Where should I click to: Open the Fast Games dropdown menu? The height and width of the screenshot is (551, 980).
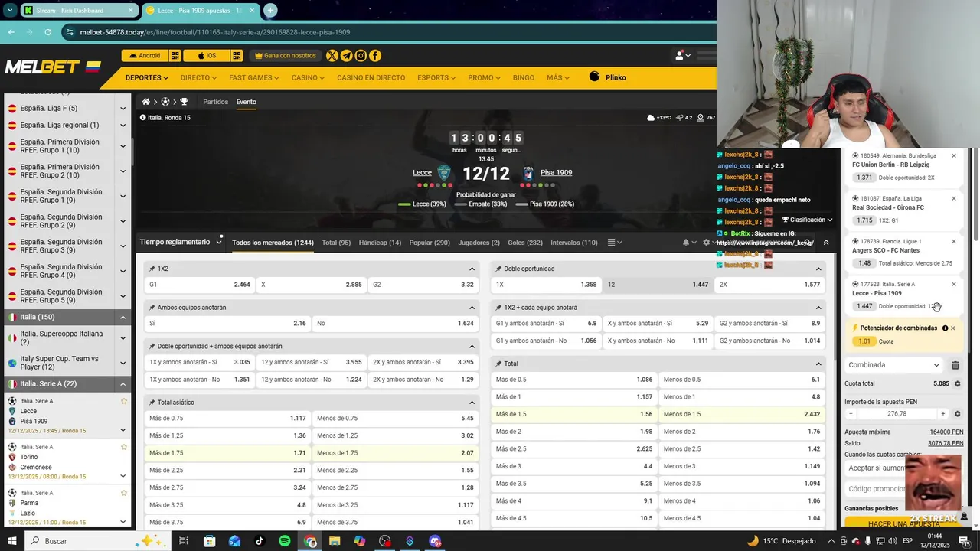(x=253, y=77)
